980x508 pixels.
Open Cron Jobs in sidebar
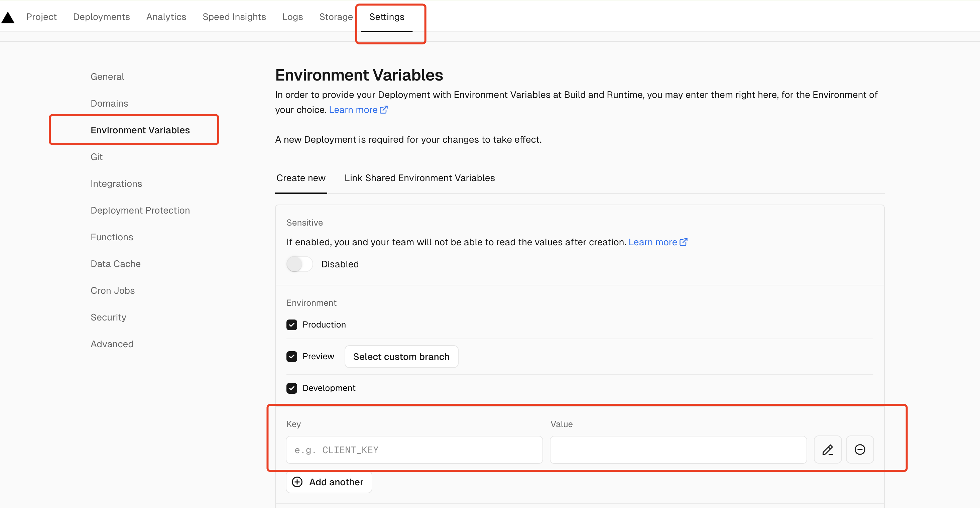tap(113, 290)
